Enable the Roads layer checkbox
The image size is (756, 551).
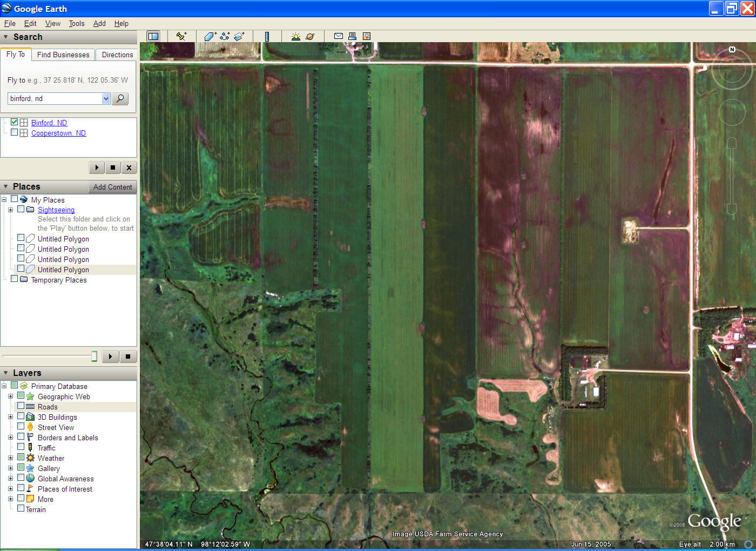[21, 406]
